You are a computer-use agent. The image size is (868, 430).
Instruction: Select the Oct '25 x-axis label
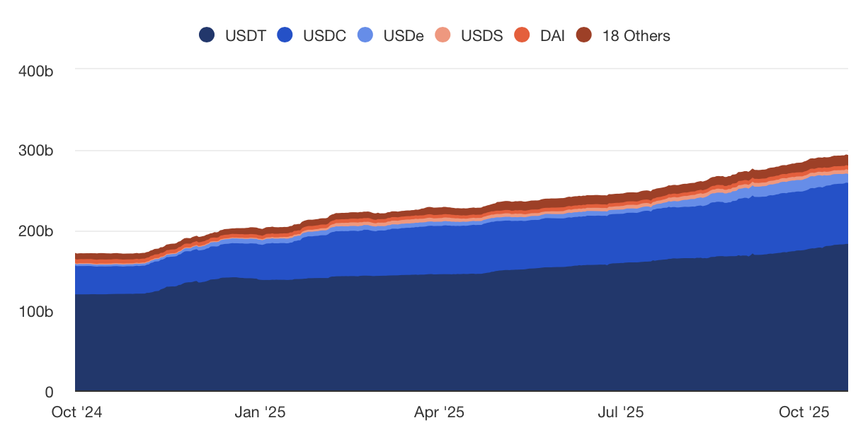coord(804,412)
